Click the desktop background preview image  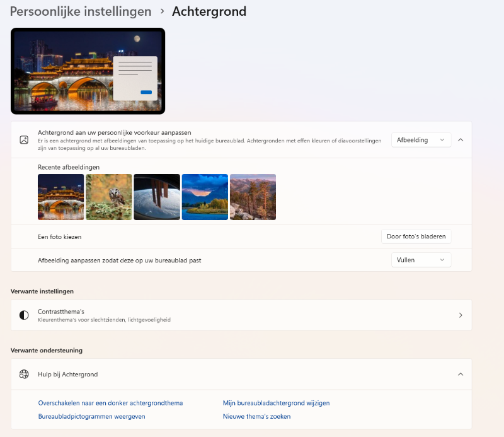click(88, 71)
